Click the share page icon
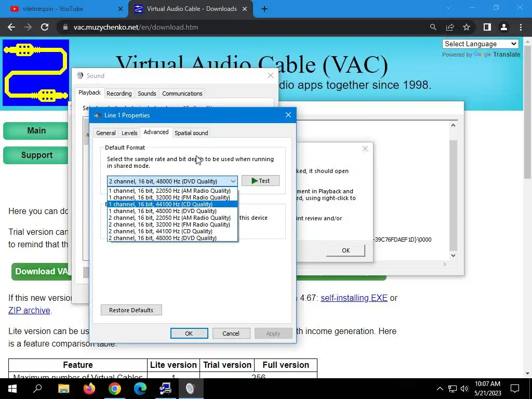Viewport: 532px width, 399px height. (x=450, y=27)
